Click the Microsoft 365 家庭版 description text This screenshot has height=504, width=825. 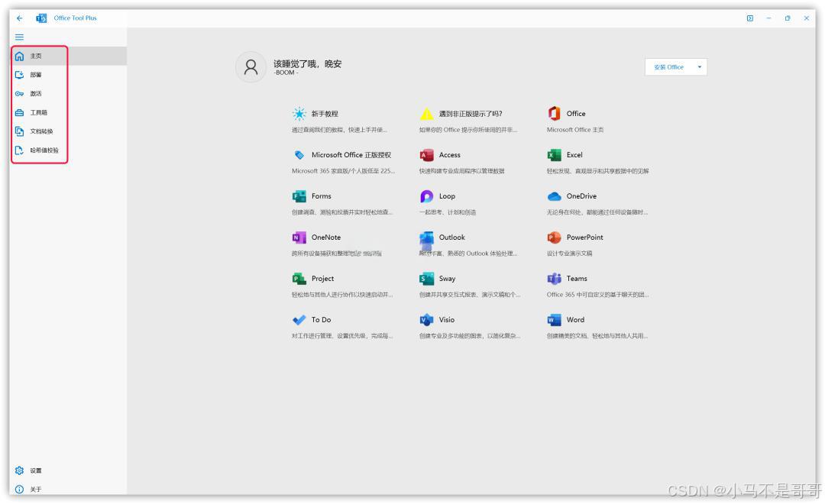click(x=343, y=171)
